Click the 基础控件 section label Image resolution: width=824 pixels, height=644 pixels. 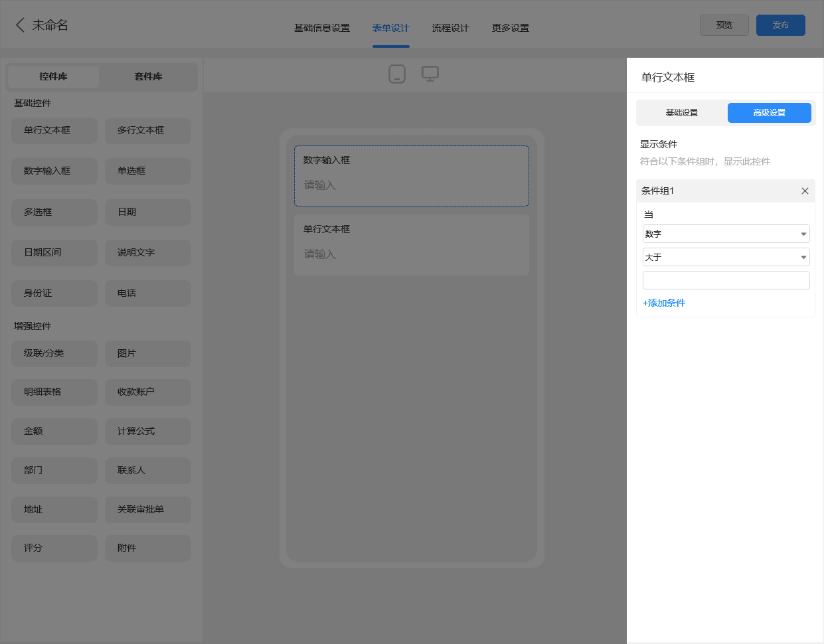click(x=33, y=104)
